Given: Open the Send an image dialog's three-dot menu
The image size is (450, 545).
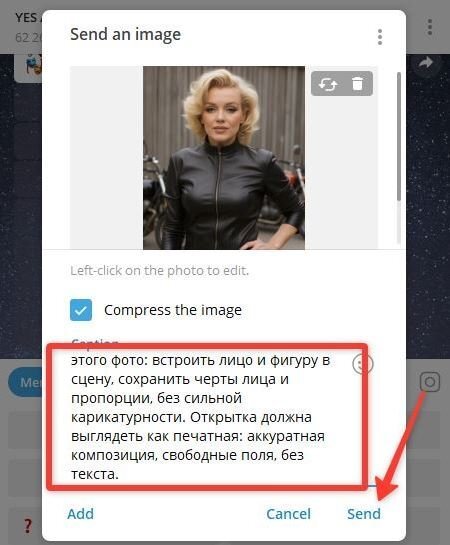Looking at the screenshot, I should coord(379,36).
